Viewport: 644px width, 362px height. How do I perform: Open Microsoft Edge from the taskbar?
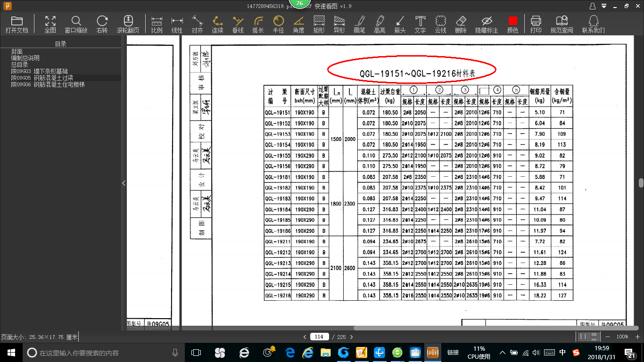tap(289, 352)
